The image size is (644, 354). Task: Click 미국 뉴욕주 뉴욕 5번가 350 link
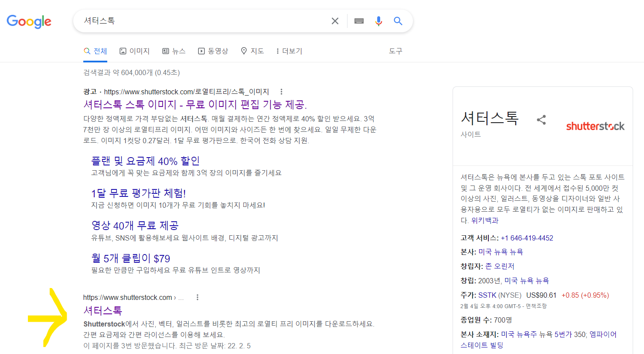[x=543, y=334]
